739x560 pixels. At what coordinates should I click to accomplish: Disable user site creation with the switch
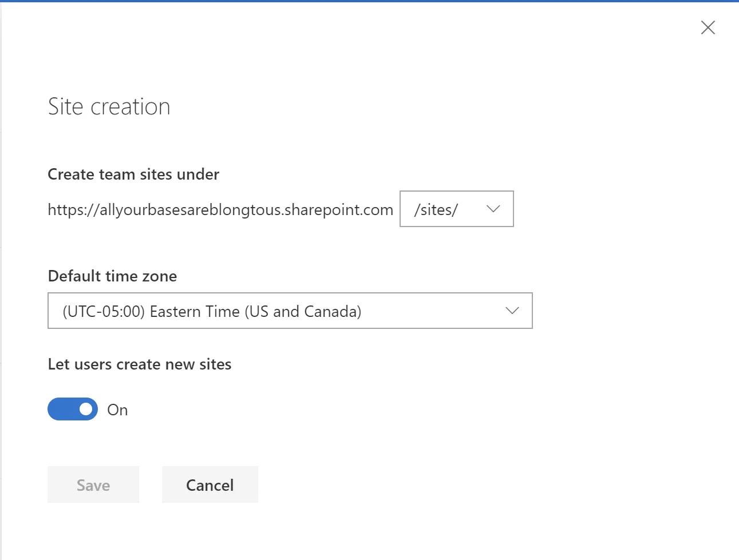pyautogui.click(x=73, y=409)
